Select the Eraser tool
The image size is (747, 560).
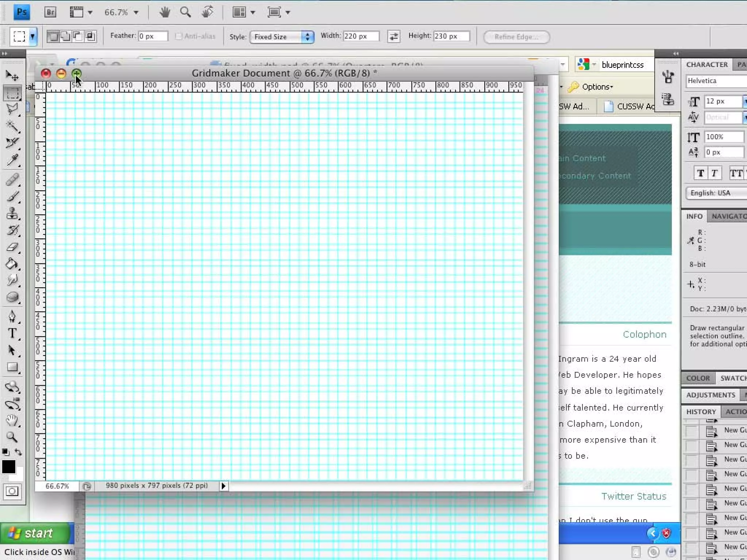click(12, 247)
